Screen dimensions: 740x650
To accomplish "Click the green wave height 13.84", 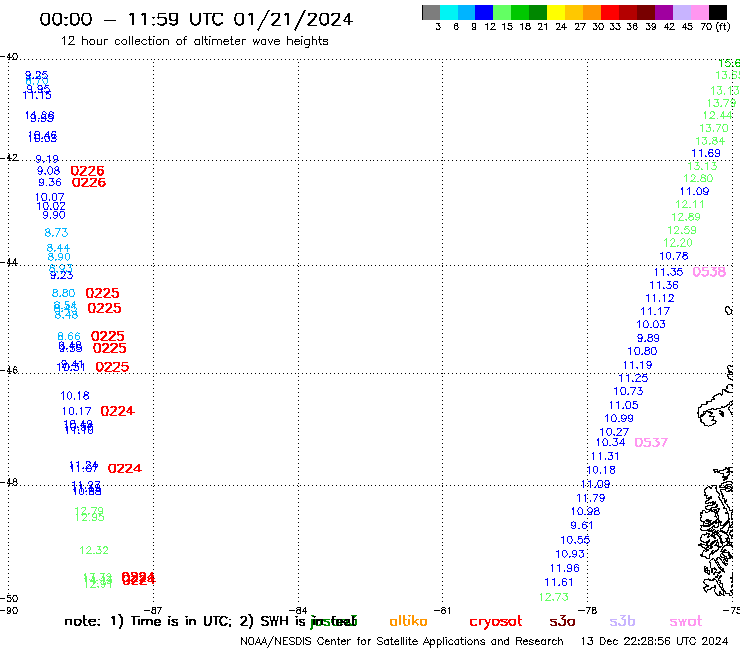I will 710,141.
